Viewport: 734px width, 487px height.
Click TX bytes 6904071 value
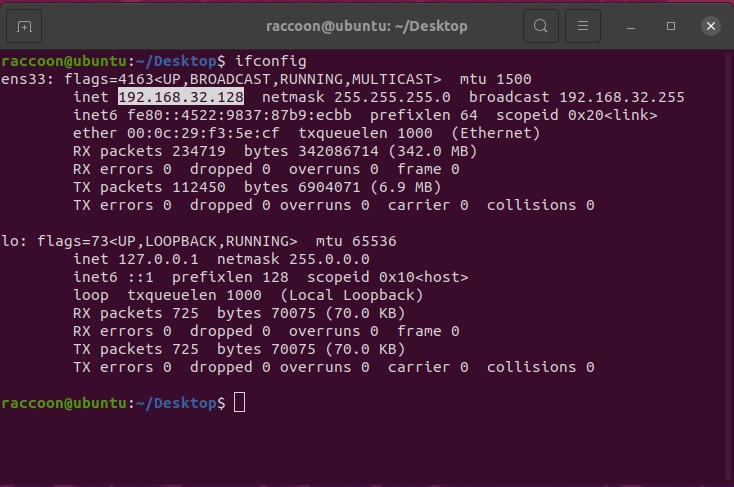(329, 187)
